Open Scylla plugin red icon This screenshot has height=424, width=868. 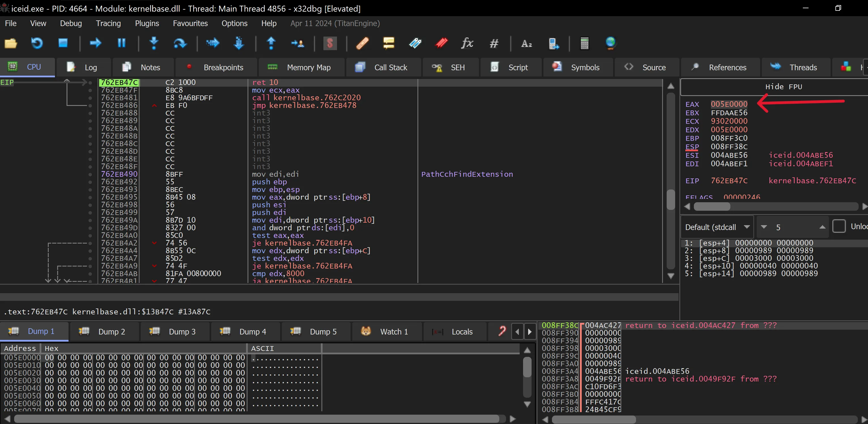click(330, 43)
